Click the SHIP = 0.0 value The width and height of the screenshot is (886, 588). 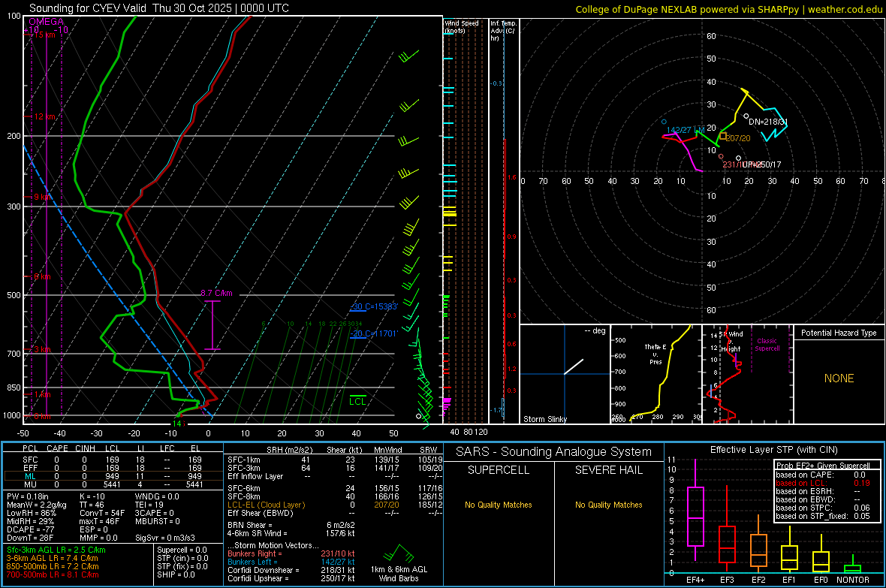(176, 574)
